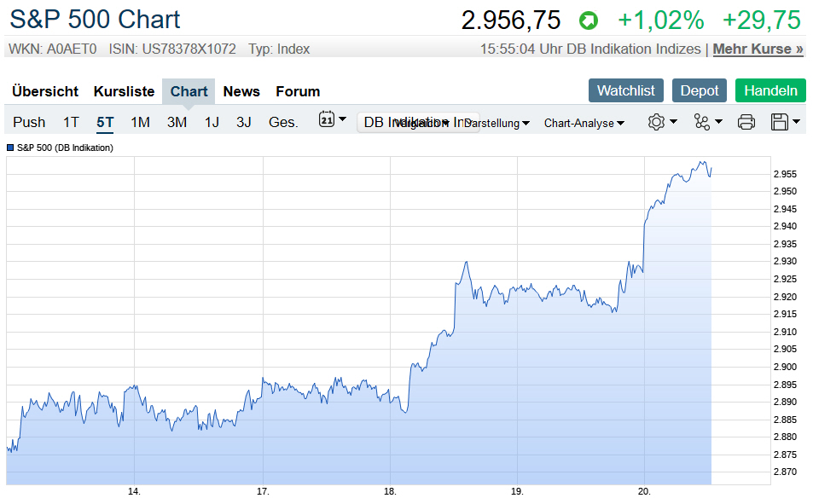This screenshot has width=813, height=504.
Task: Select the Push time range
Action: (x=29, y=122)
